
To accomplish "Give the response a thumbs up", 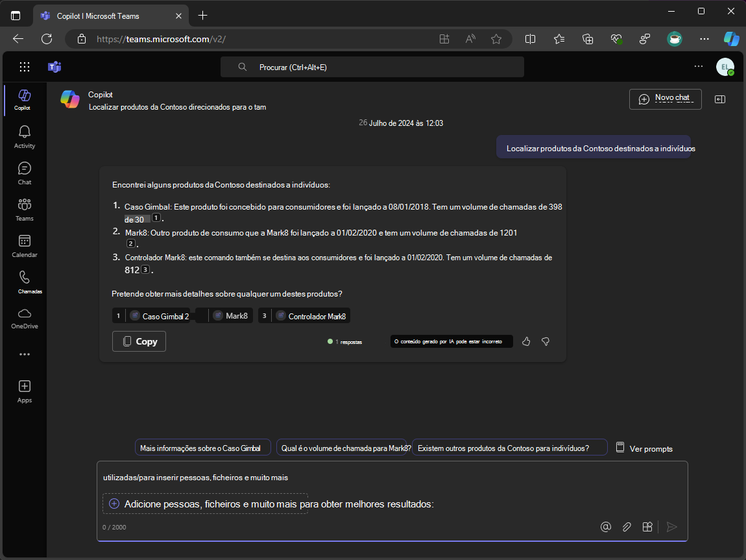I will click(525, 341).
